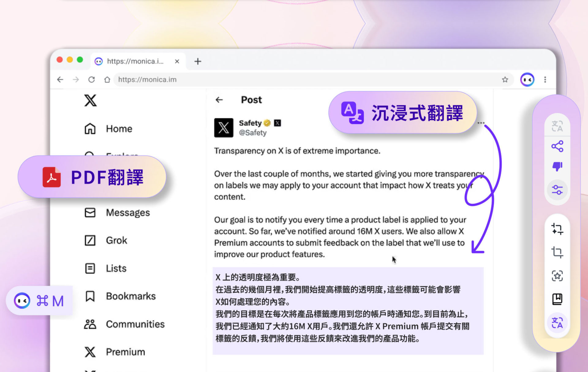588x372 pixels.
Task: Go to Home in X navigation
Action: tap(119, 129)
